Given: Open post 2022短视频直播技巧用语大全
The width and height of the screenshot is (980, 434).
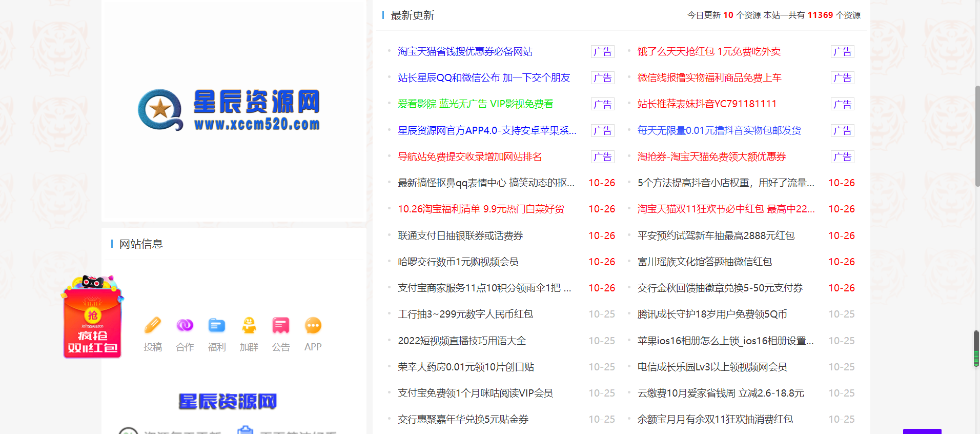Looking at the screenshot, I should tap(462, 341).
